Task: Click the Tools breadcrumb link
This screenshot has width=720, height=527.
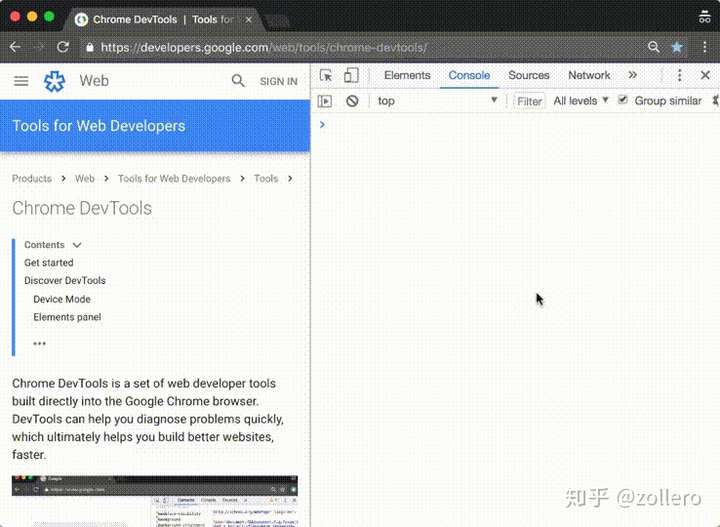Action: pos(266,179)
